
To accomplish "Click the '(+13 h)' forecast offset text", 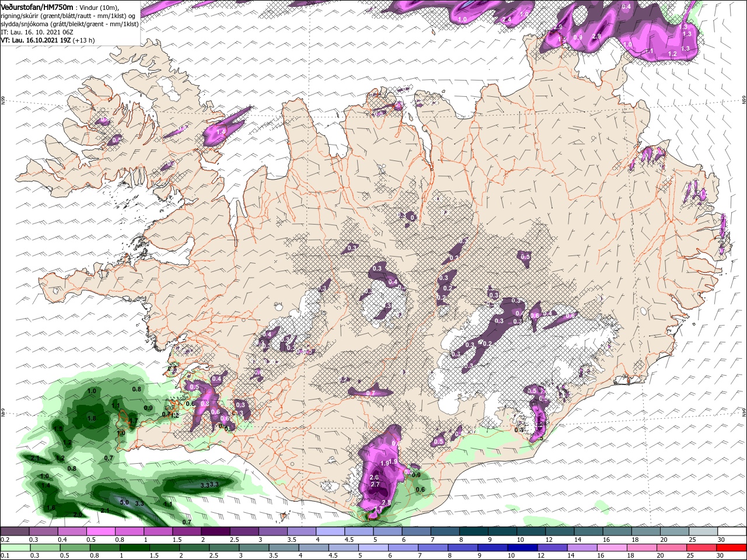I will pyautogui.click(x=84, y=40).
